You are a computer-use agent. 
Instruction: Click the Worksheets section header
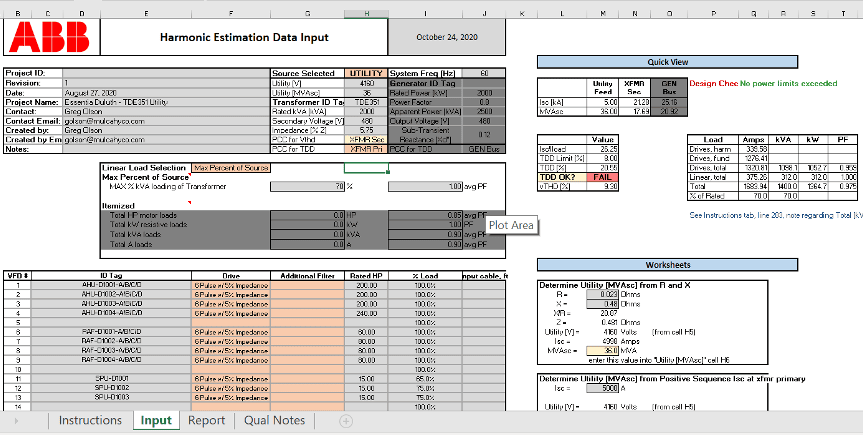(x=667, y=265)
